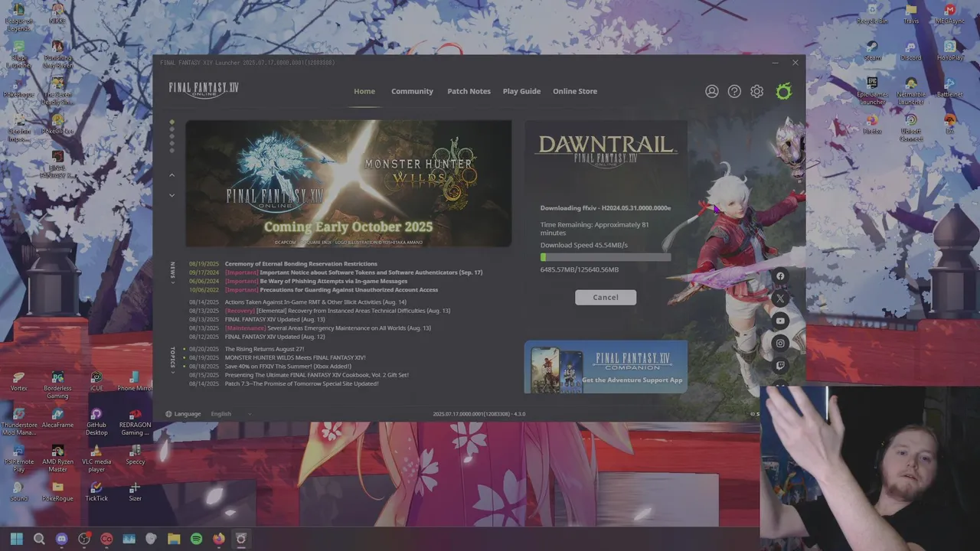Screen dimensions: 980x551
Task: Open launcher settings gear icon
Action: 757,92
